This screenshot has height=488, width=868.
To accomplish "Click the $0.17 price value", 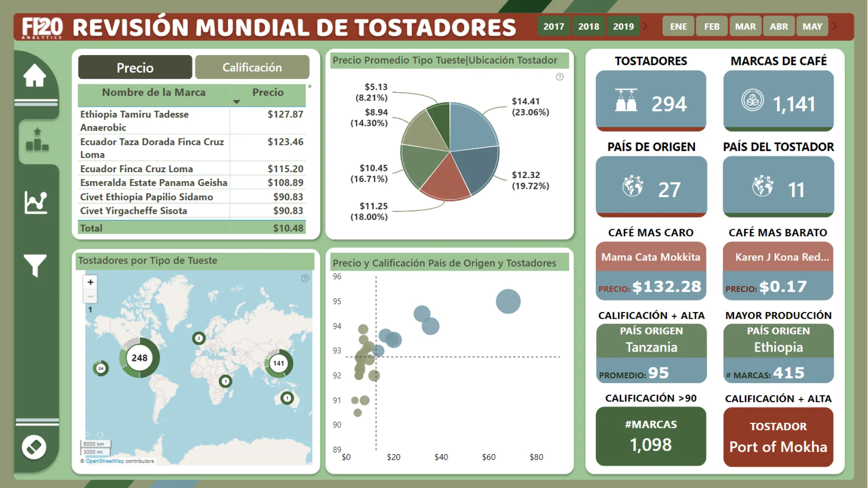I will point(783,286).
